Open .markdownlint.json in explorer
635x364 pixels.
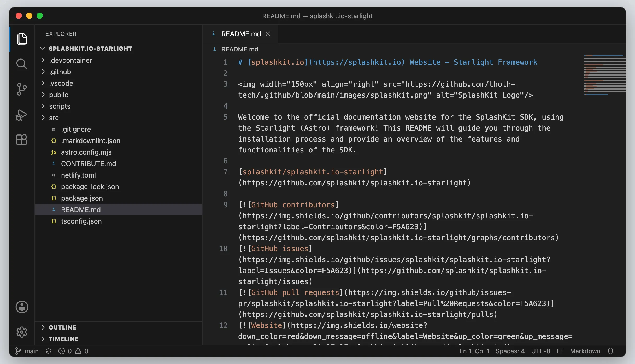119,141
